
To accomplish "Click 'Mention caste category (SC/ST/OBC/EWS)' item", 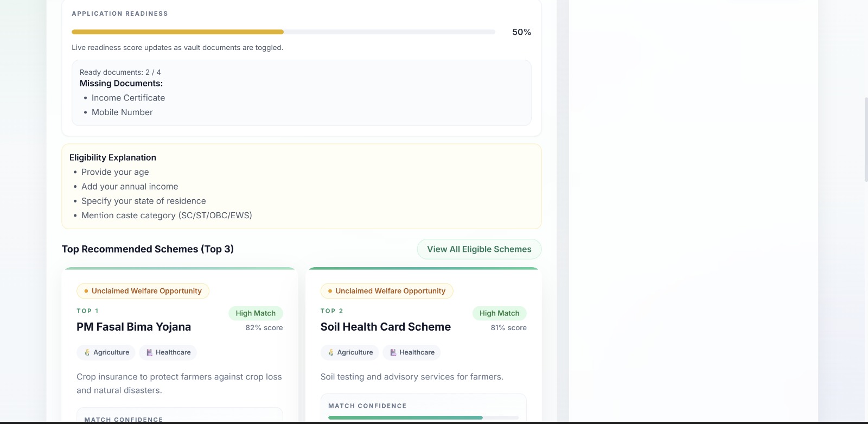I will [167, 216].
